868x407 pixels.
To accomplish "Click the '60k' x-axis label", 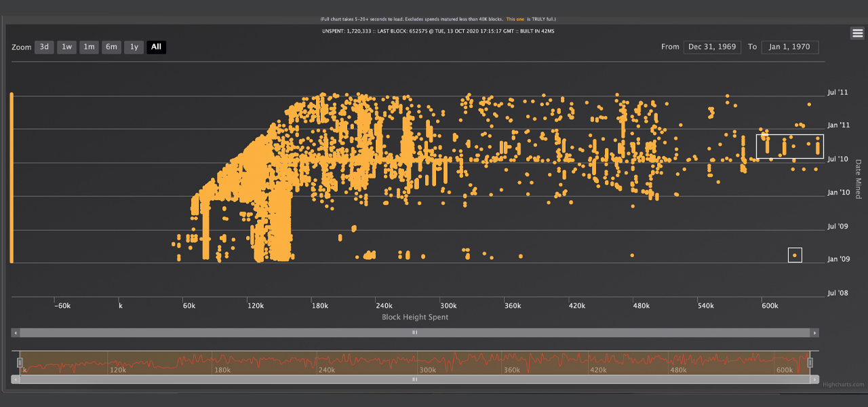I will (189, 306).
